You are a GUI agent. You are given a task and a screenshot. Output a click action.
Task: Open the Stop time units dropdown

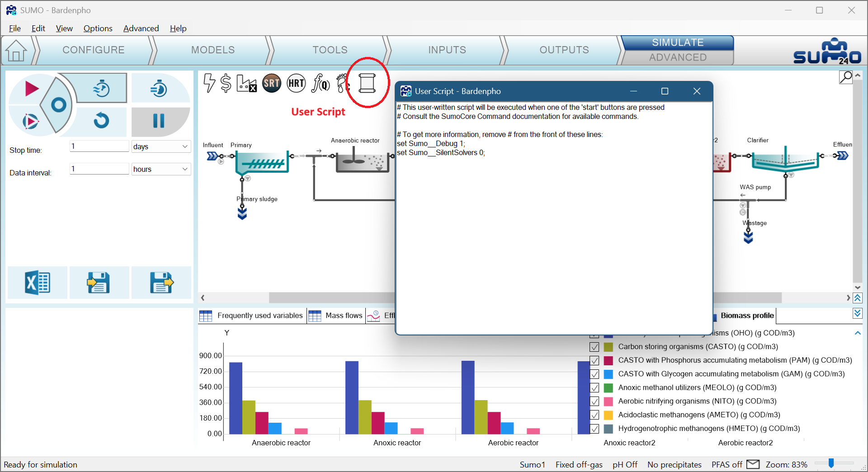(x=161, y=146)
